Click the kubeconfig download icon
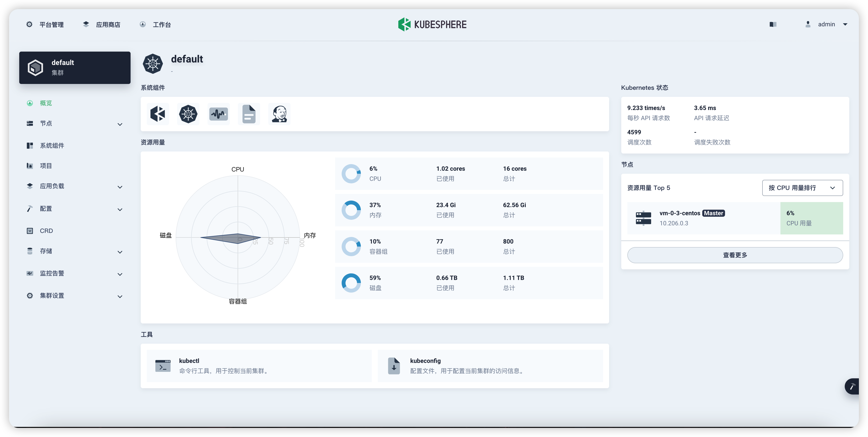This screenshot has height=437, width=868. click(x=394, y=366)
